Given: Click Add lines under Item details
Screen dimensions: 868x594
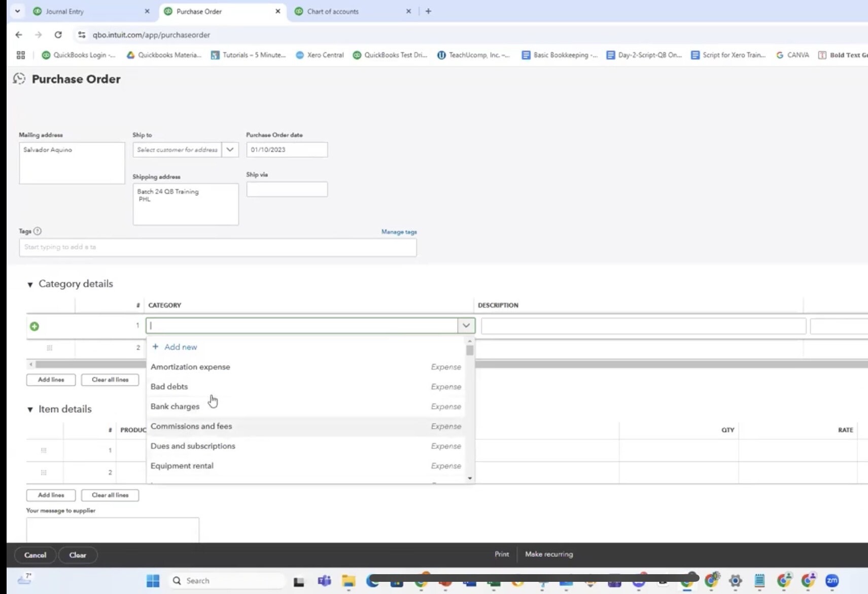Looking at the screenshot, I should pos(51,495).
